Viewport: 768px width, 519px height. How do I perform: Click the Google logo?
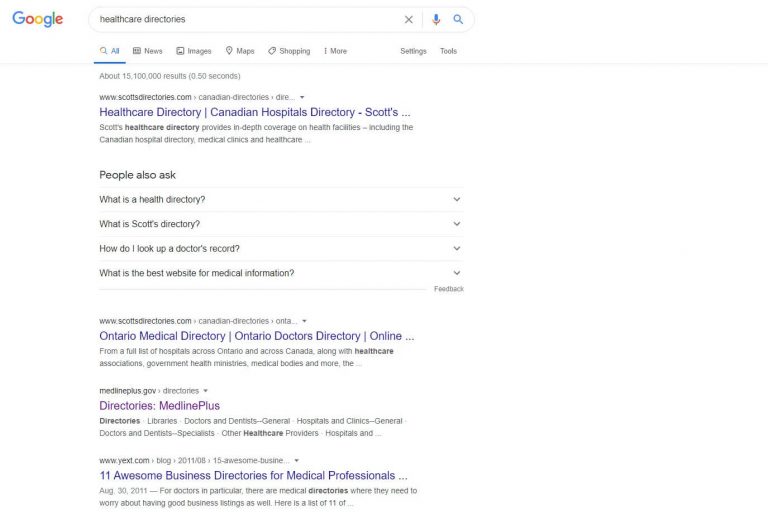(x=38, y=19)
